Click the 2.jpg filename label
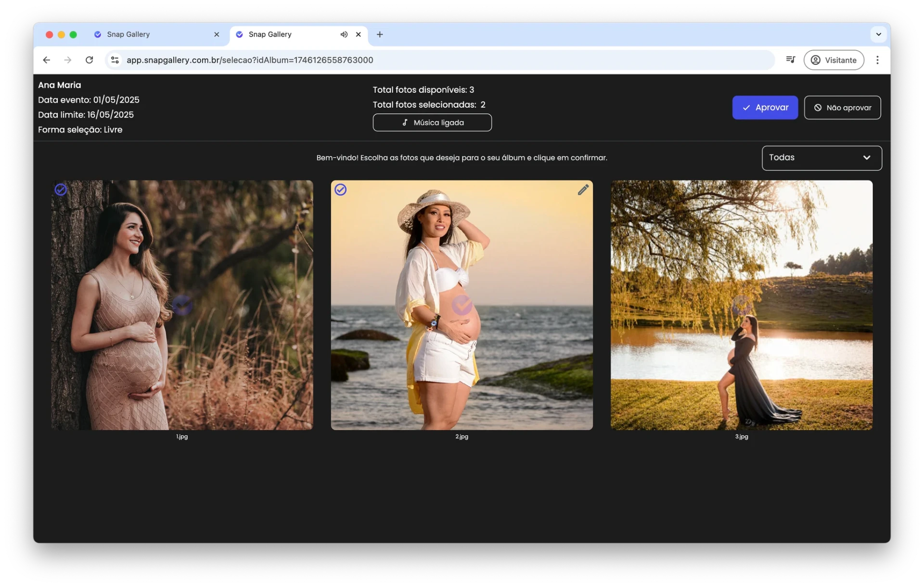 click(x=462, y=436)
